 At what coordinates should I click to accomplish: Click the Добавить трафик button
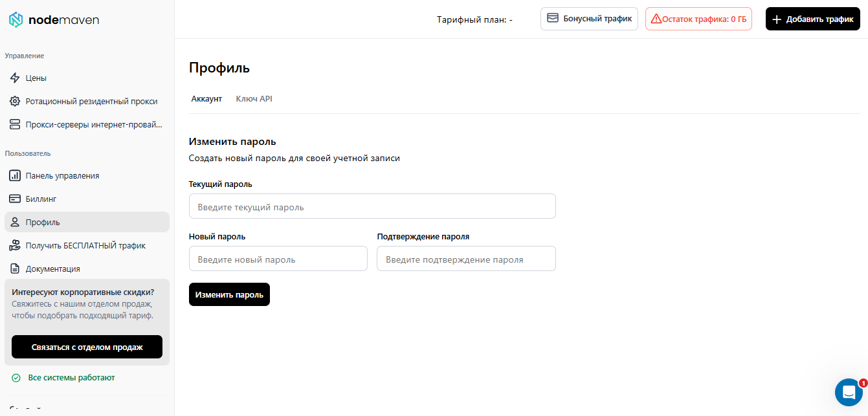813,19
